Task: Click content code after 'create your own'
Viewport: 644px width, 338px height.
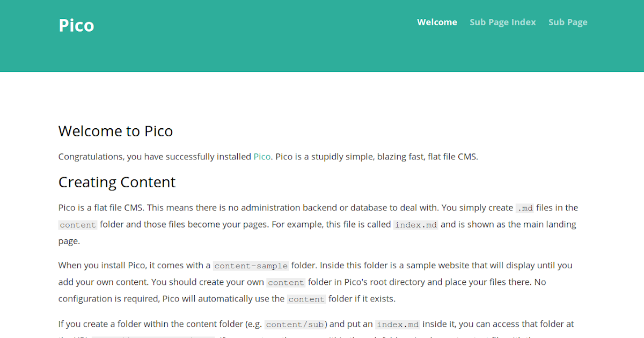Action: pyautogui.click(x=286, y=282)
